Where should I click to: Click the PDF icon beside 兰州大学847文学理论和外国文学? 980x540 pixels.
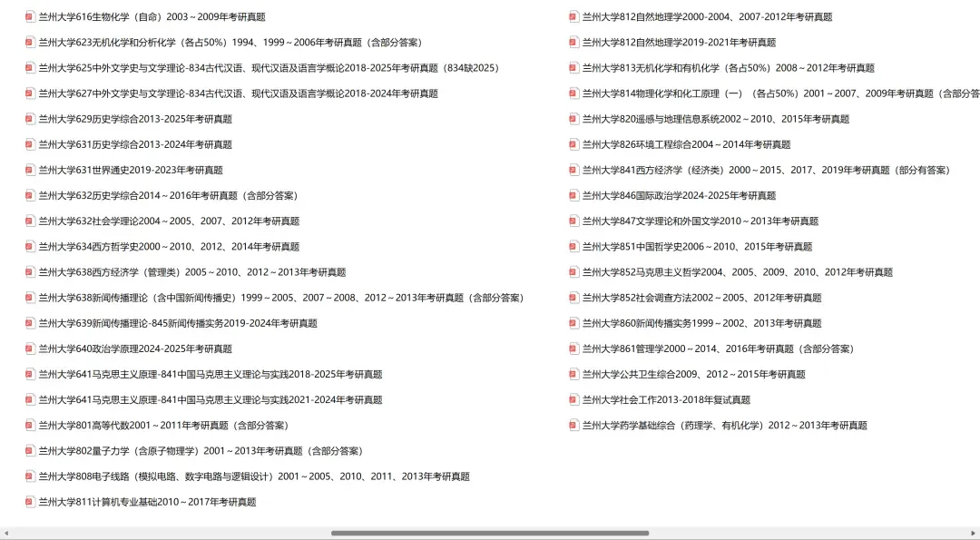[573, 221]
